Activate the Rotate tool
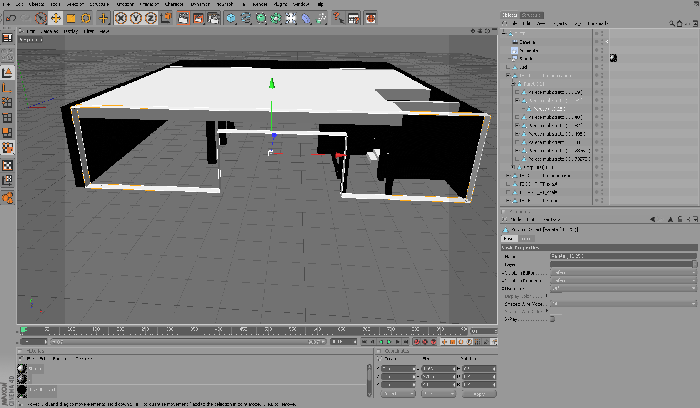The image size is (700, 408). point(86,18)
